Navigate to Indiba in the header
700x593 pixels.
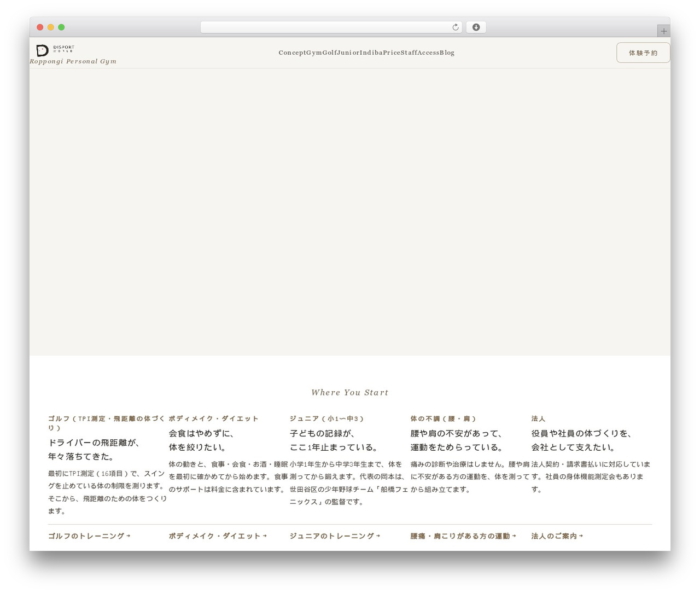(371, 53)
